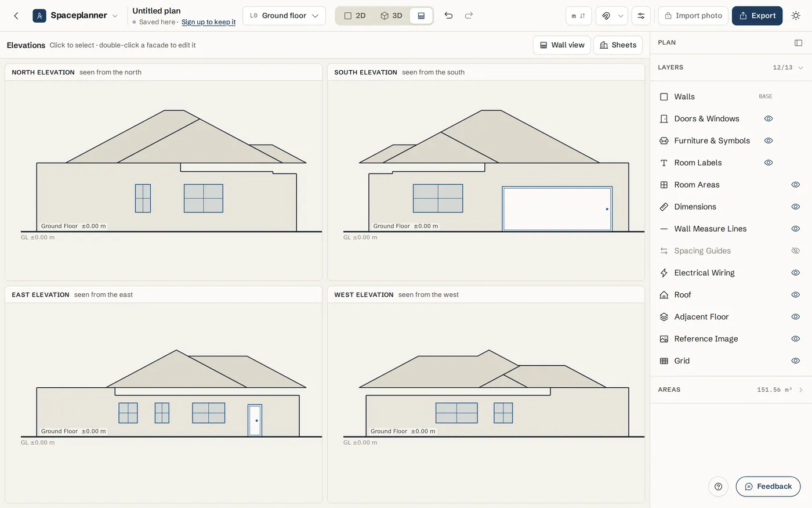Select the garage door in South Elevation
Image resolution: width=812 pixels, height=508 pixels.
(557, 209)
